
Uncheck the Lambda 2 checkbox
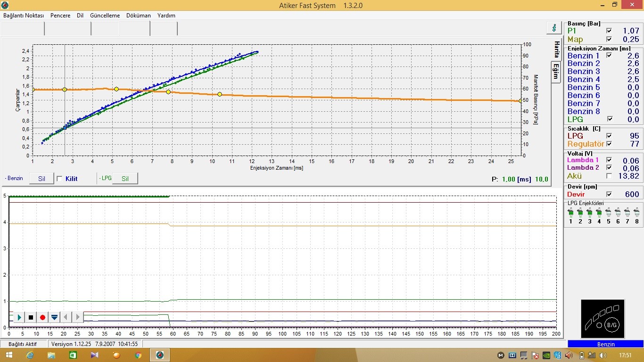pyautogui.click(x=609, y=168)
